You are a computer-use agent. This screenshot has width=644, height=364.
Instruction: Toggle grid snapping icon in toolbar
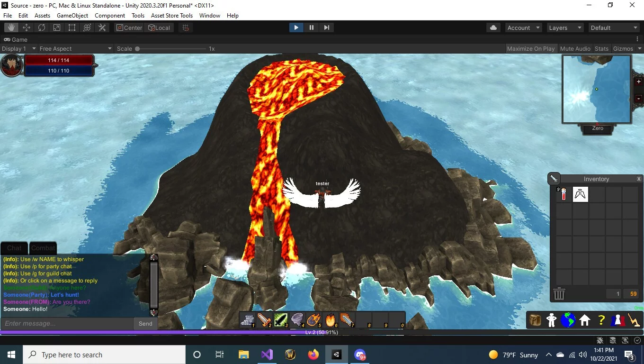click(186, 27)
